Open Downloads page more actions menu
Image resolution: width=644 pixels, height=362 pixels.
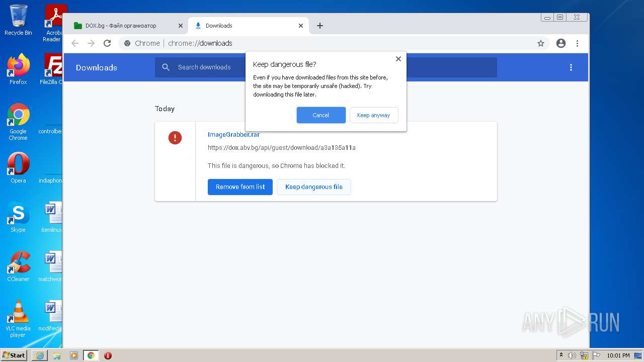(571, 67)
